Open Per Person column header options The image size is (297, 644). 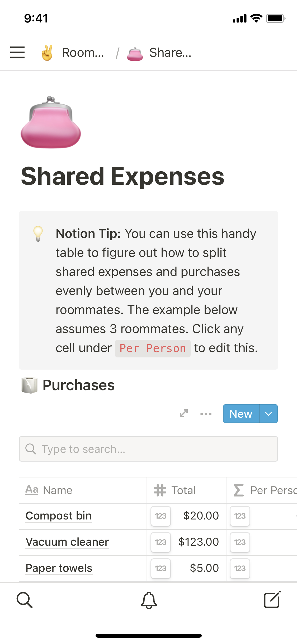point(264,490)
